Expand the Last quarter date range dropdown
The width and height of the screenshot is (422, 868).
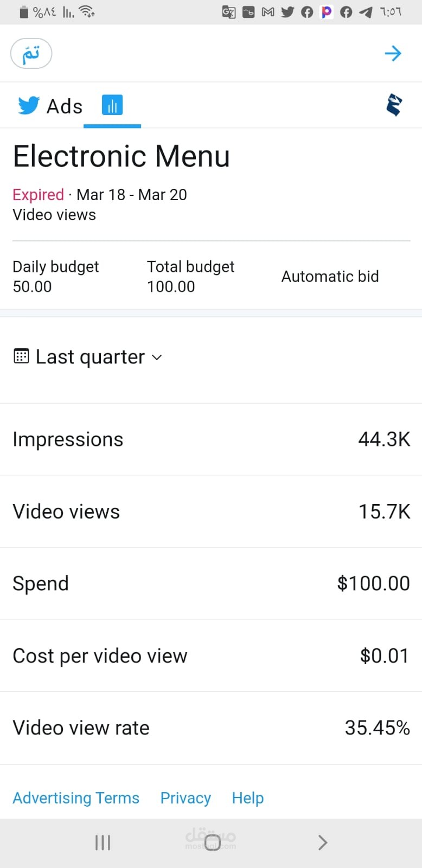coord(90,357)
